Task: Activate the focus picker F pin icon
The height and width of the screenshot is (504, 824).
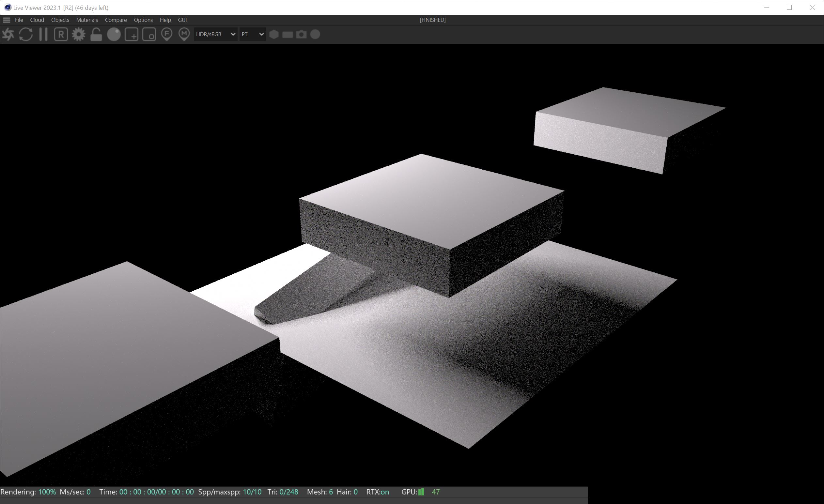Action: tap(166, 35)
